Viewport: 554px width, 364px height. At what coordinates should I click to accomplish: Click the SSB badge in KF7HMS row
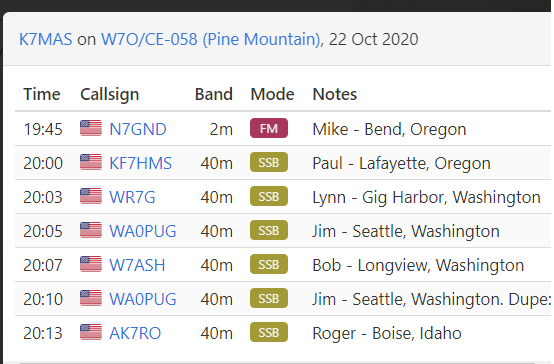tap(269, 162)
